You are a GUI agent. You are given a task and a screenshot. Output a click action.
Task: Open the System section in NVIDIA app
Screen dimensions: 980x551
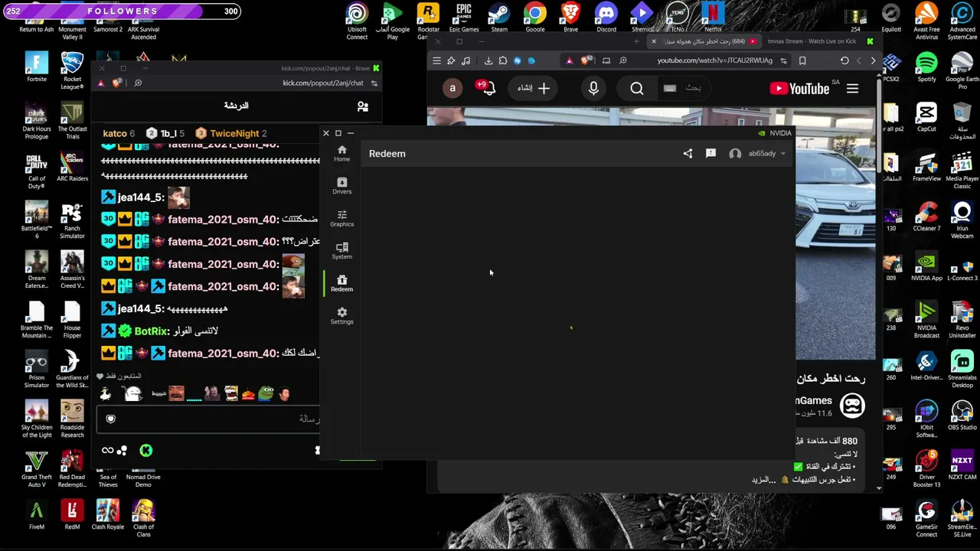(x=341, y=250)
